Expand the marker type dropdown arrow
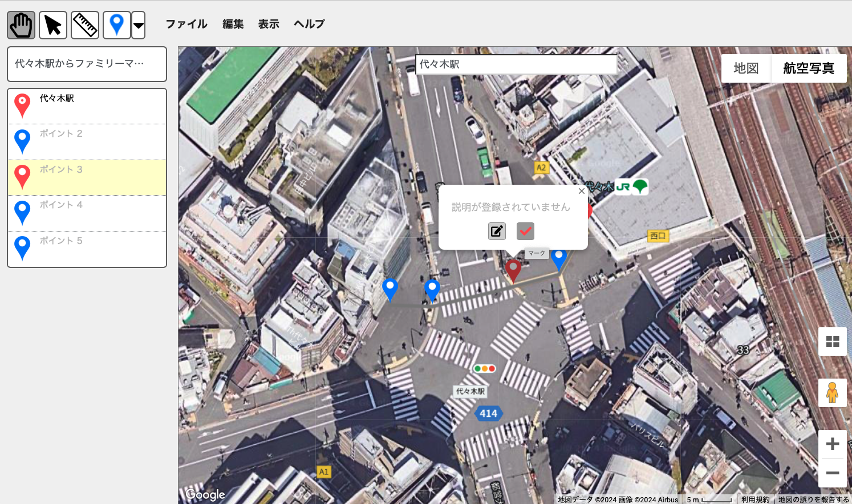 click(139, 25)
